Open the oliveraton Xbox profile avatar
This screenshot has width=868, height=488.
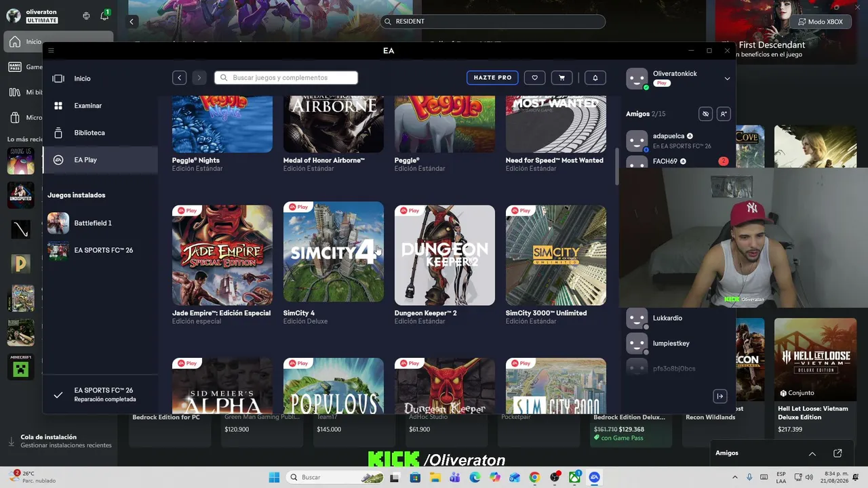[14, 16]
